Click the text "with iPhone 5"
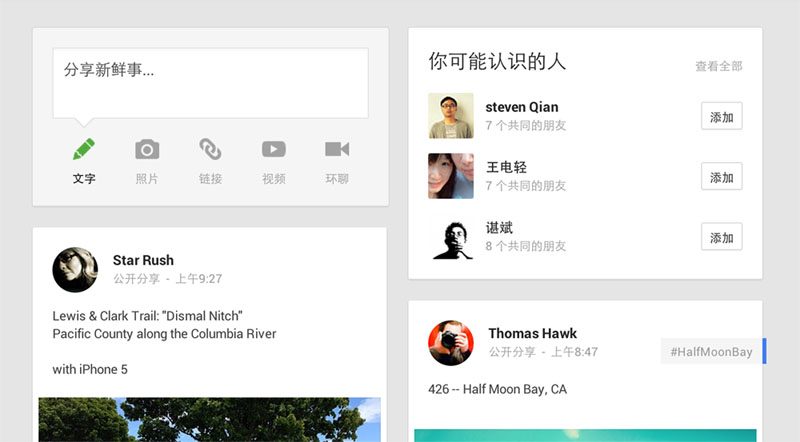The image size is (800, 442). pos(90,370)
